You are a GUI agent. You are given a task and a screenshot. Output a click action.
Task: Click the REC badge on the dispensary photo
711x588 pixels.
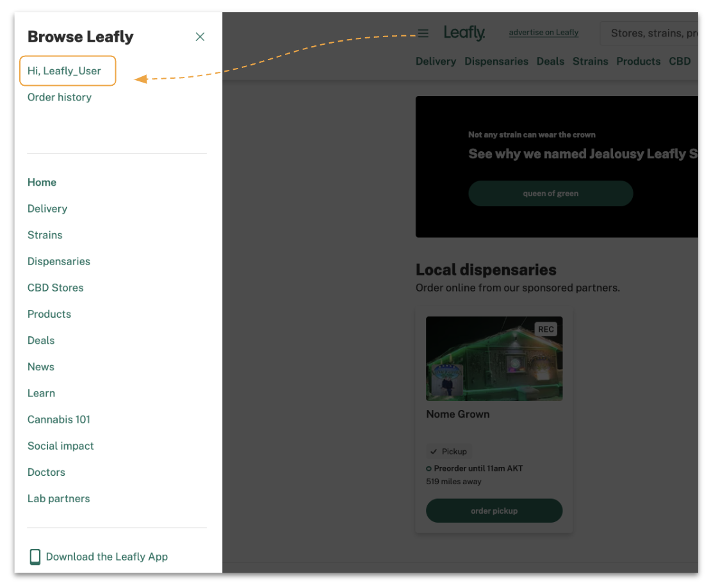tap(546, 329)
